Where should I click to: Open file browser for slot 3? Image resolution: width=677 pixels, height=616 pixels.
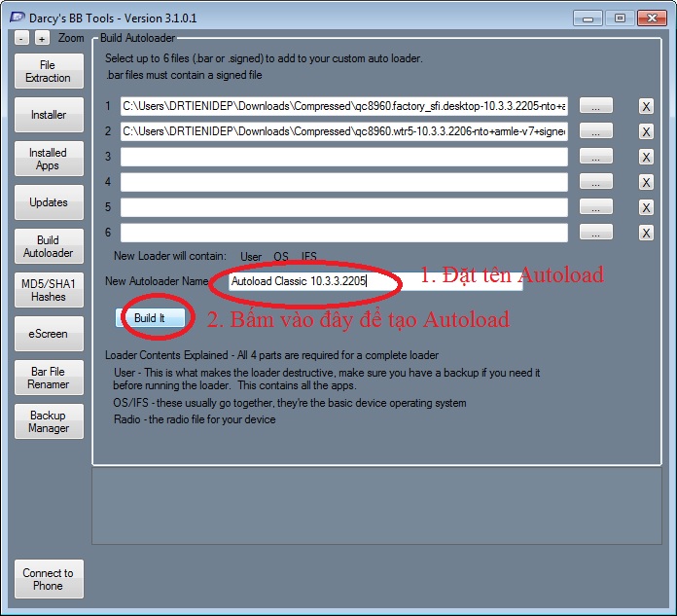pos(596,157)
